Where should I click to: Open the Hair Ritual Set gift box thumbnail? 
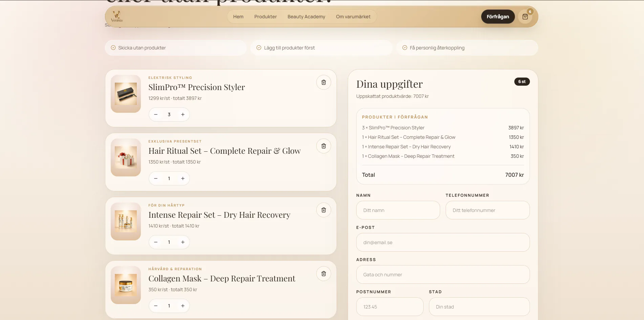[126, 157]
